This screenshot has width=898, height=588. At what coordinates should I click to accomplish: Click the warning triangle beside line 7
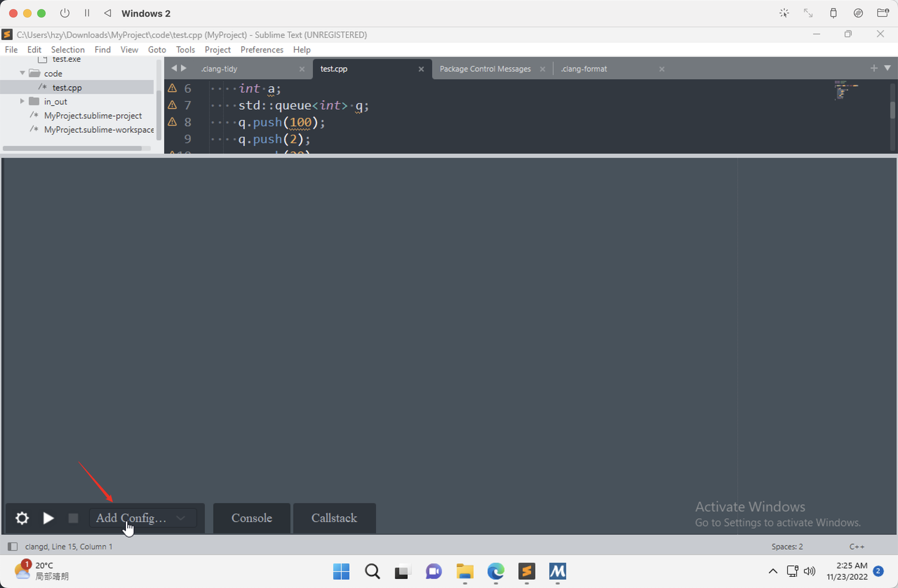pos(173,105)
